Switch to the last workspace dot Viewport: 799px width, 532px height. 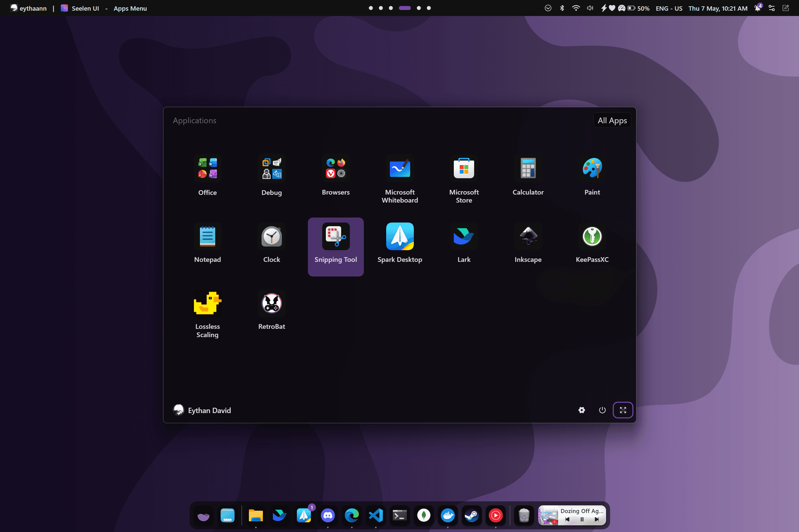[x=428, y=8]
